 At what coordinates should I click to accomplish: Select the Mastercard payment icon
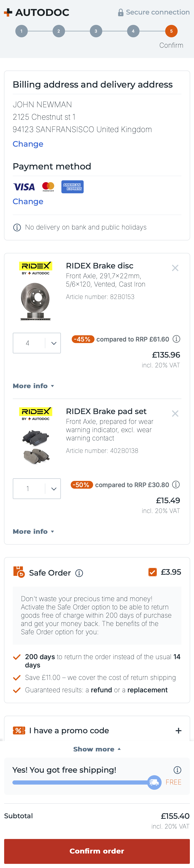(x=48, y=187)
